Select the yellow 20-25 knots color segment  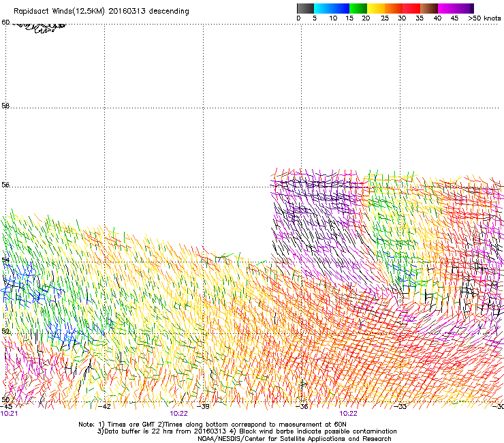[x=376, y=8]
